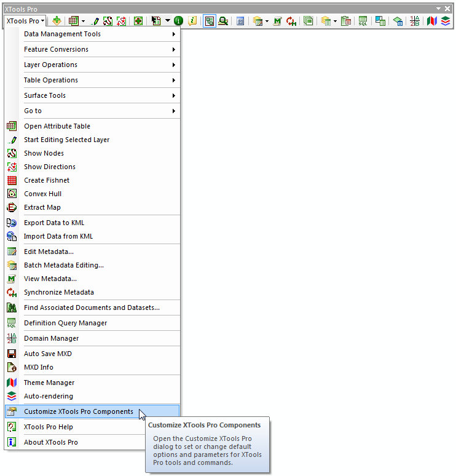456x476 pixels.
Task: Open dropdown arrow beside attribute table icon
Action: tap(83, 22)
